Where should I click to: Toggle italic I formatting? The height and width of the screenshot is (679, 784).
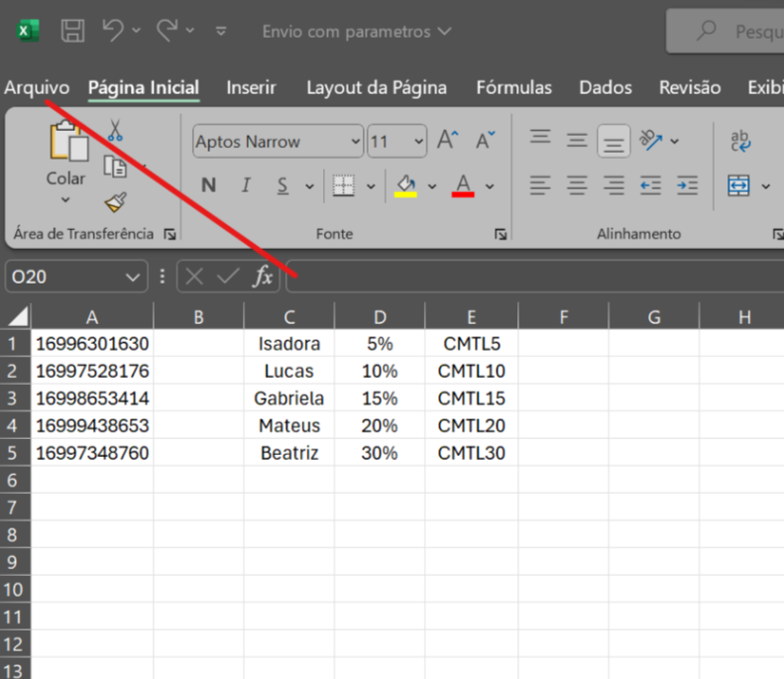(246, 185)
